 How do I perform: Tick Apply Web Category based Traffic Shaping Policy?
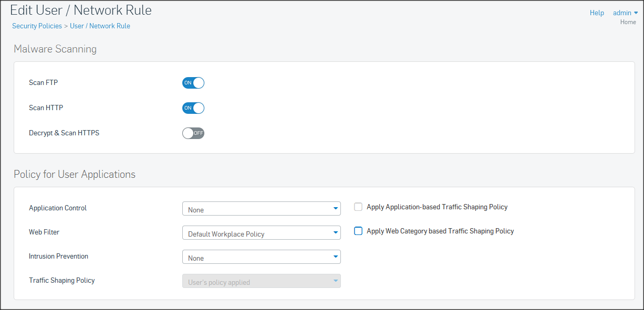[358, 231]
